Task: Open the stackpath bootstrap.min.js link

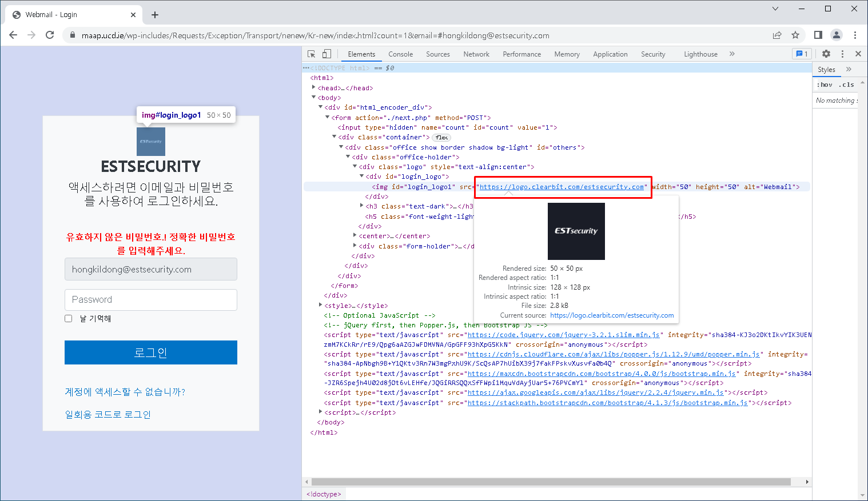Action: (608, 403)
